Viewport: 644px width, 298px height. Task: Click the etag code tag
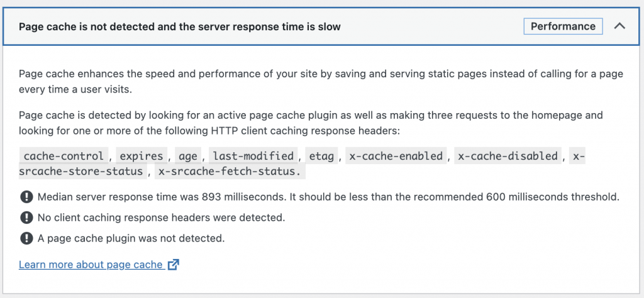[x=321, y=156]
